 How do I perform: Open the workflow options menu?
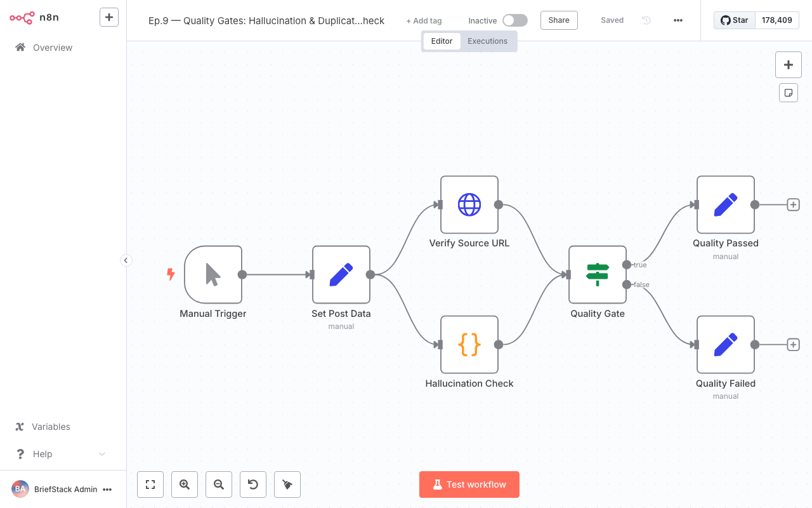(x=678, y=20)
